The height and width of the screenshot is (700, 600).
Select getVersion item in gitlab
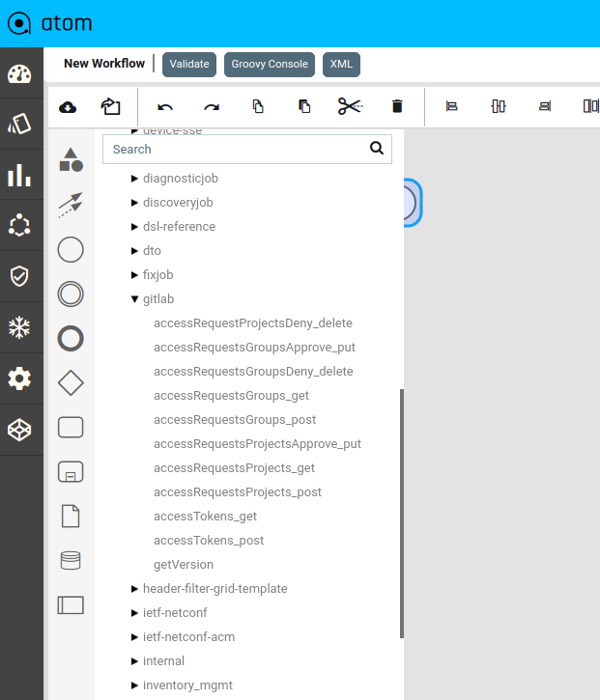(x=184, y=564)
